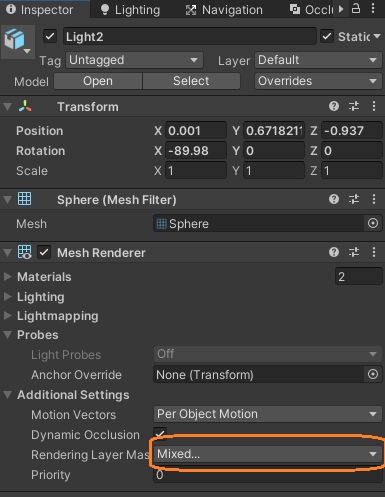Open the Motion Vectors dropdown
The width and height of the screenshot is (385, 497).
pos(268,414)
